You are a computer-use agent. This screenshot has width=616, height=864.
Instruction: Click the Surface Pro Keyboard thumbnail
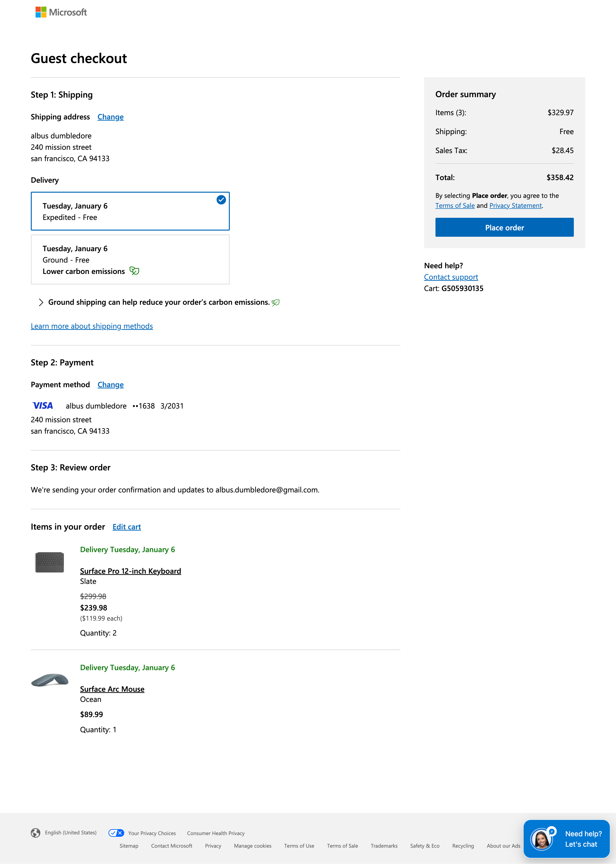point(50,562)
